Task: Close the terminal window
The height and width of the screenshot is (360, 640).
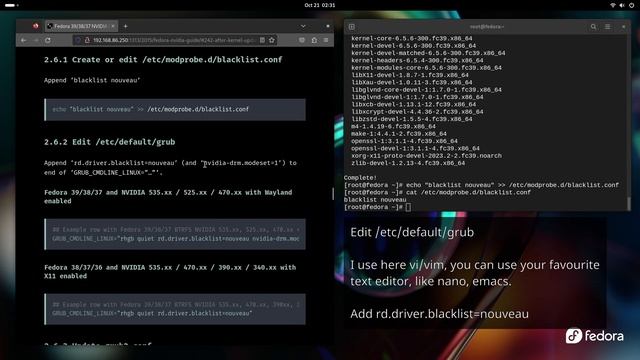Action: click(x=623, y=27)
